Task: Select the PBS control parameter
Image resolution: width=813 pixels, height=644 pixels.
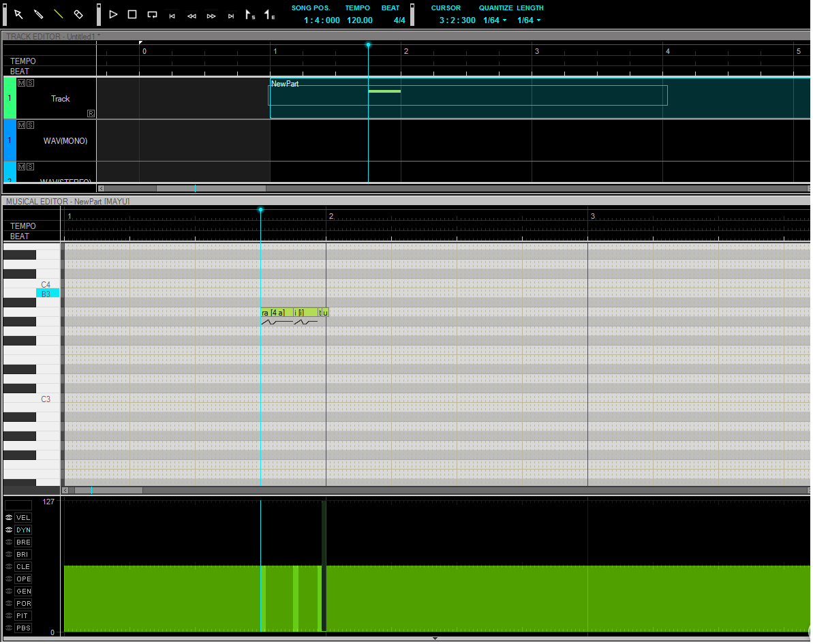Action: tap(23, 628)
